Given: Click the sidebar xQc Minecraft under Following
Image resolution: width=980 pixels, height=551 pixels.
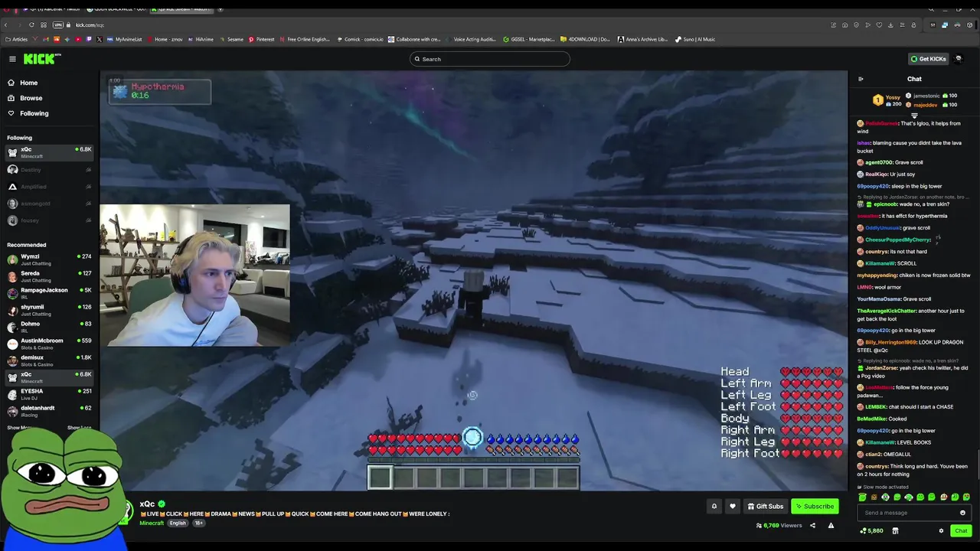Looking at the screenshot, I should click(x=50, y=152).
